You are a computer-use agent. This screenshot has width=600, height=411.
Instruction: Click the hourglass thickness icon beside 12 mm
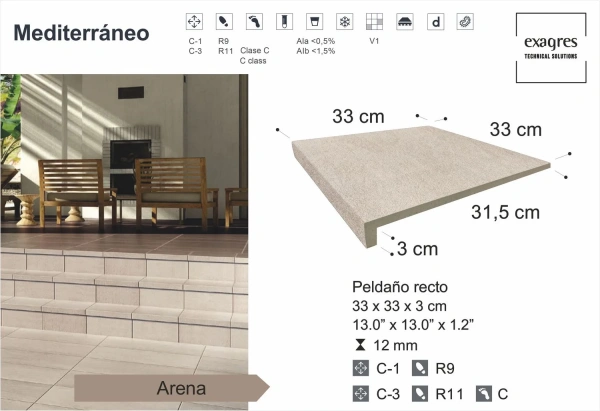pos(361,345)
